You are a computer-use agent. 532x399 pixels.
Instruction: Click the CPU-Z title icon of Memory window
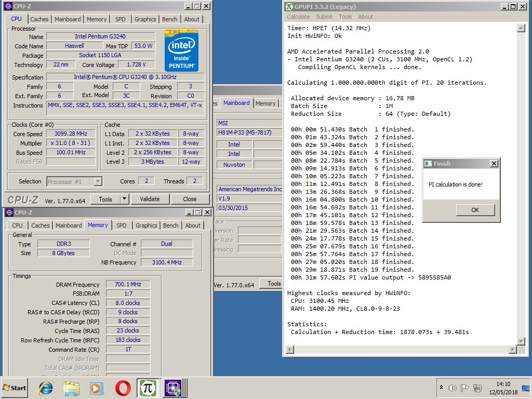[9, 212]
